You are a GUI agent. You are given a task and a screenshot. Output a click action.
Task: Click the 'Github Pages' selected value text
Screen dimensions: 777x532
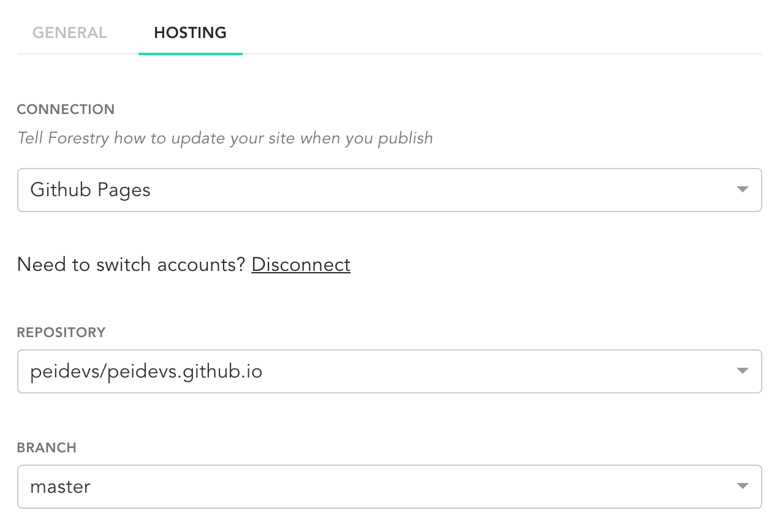coord(90,190)
